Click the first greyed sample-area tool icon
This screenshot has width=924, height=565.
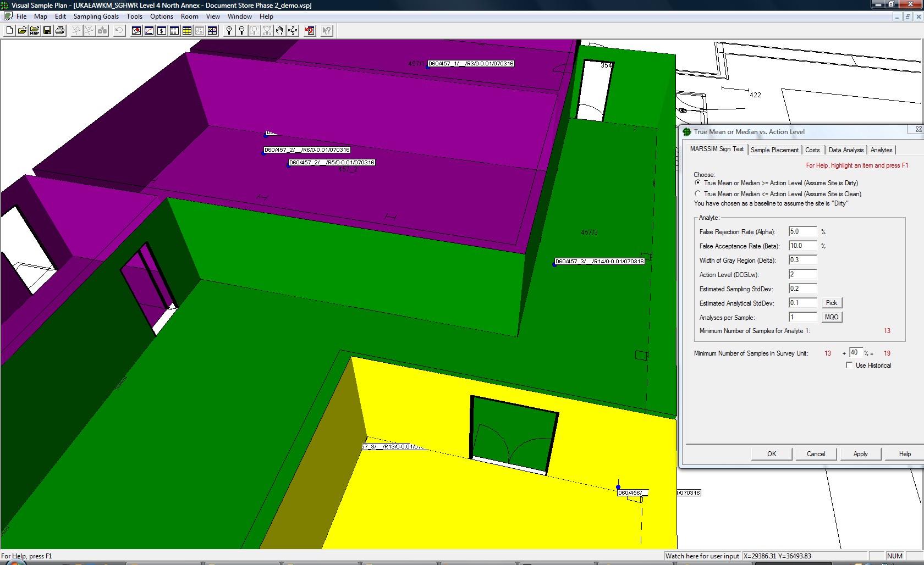[x=76, y=31]
